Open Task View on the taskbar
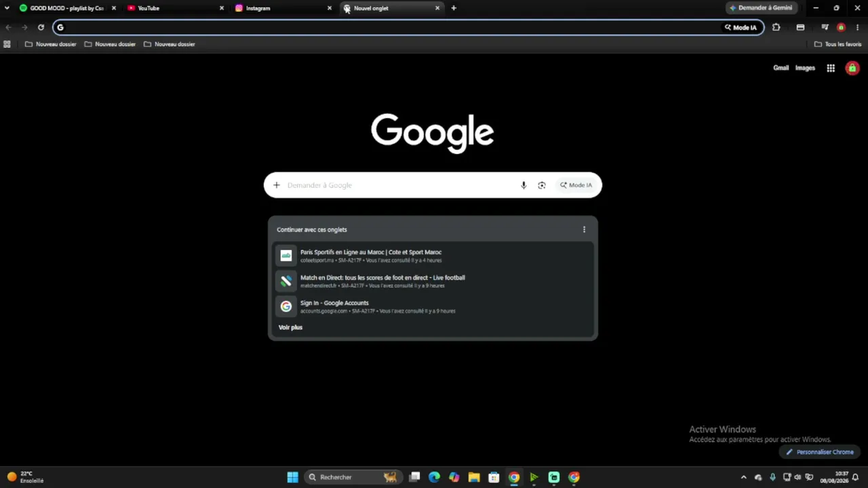868x488 pixels. tap(415, 477)
